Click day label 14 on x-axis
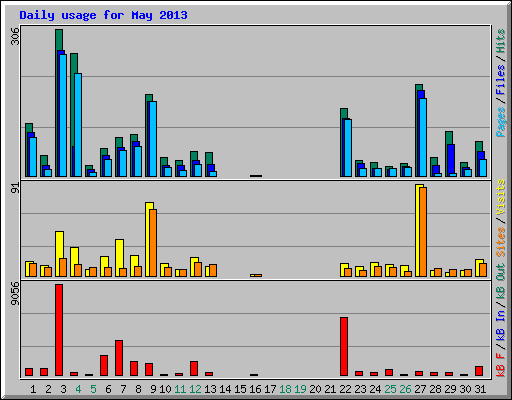Screen dimensions: 512x400 coord(225,389)
